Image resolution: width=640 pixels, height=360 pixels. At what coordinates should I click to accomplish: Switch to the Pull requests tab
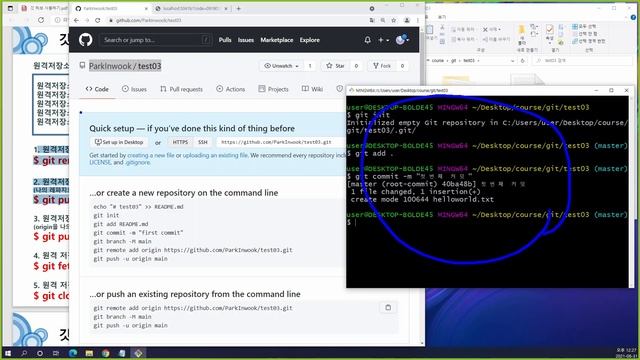click(x=181, y=89)
